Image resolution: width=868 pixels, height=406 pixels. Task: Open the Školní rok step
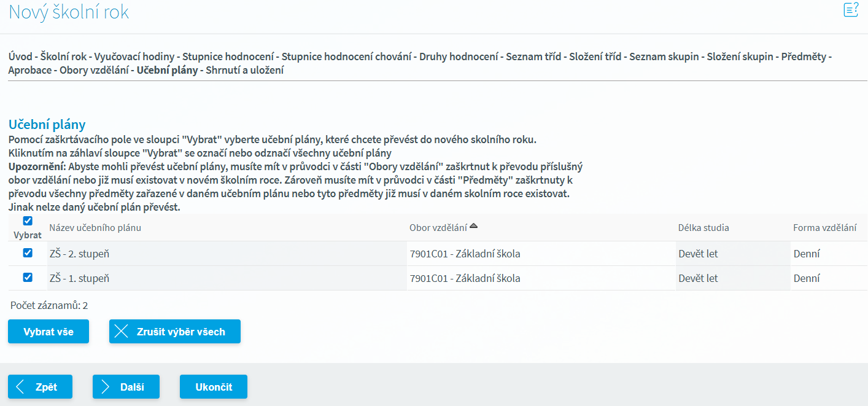63,57
